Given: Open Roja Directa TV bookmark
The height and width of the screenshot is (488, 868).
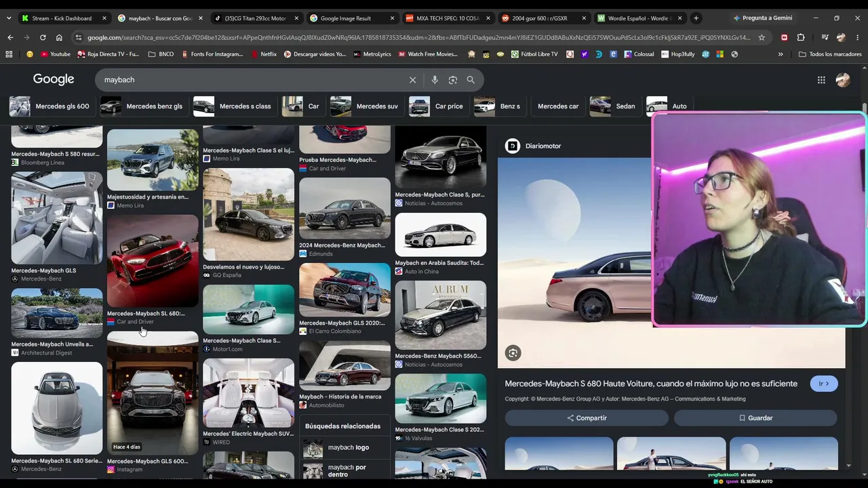Looking at the screenshot, I should pos(108,54).
